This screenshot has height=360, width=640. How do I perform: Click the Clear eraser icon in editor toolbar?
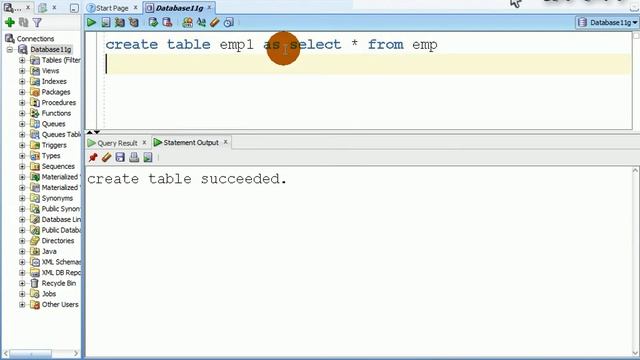[215, 22]
